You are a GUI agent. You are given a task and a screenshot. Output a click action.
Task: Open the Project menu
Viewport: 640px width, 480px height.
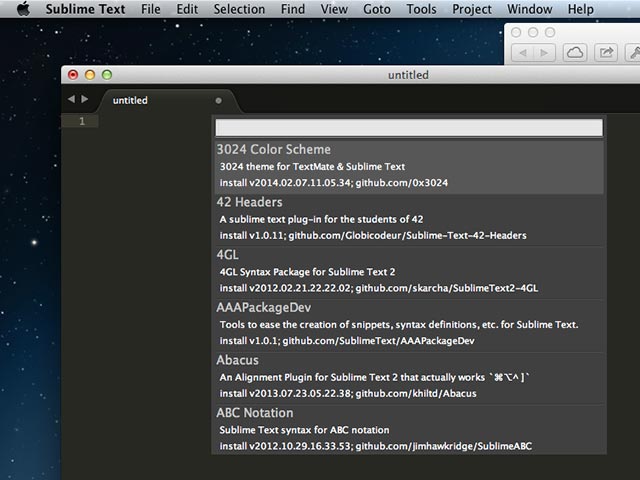tap(471, 9)
